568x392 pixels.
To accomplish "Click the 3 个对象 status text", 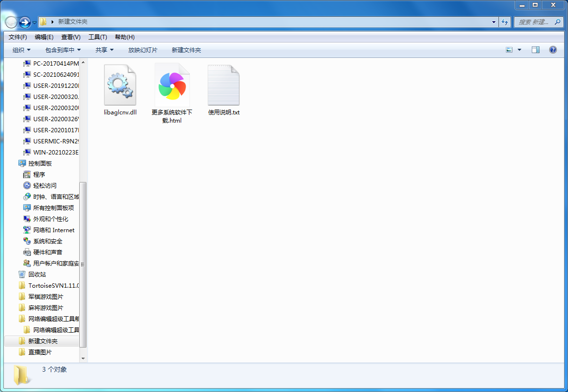I will 54,370.
